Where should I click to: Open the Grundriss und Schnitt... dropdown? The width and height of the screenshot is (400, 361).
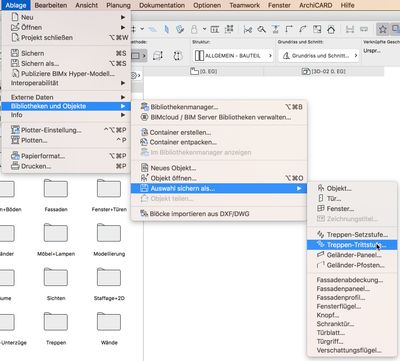click(x=319, y=56)
